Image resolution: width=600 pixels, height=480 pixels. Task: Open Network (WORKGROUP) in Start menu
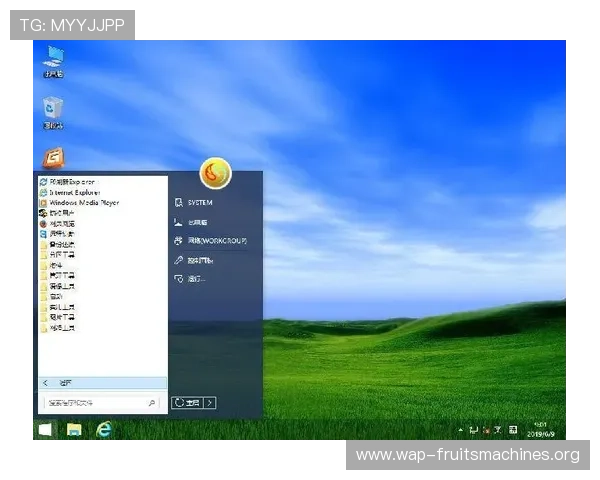[x=215, y=241]
